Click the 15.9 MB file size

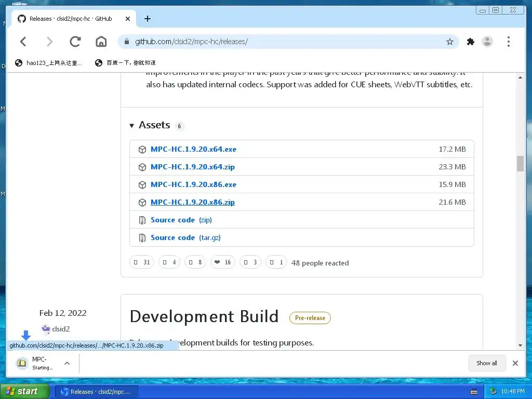(x=453, y=184)
